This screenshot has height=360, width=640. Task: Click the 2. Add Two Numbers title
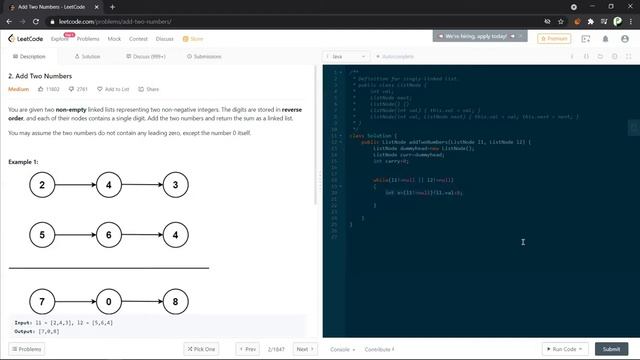click(40, 76)
